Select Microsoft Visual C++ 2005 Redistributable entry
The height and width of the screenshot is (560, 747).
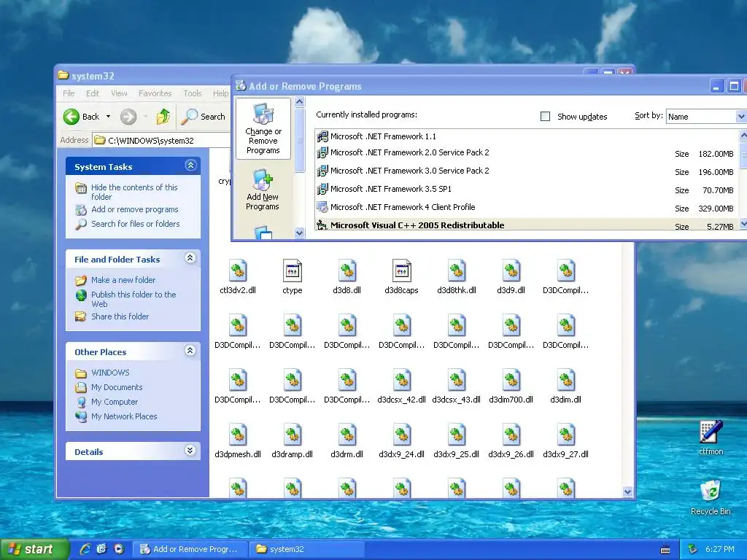click(x=526, y=225)
